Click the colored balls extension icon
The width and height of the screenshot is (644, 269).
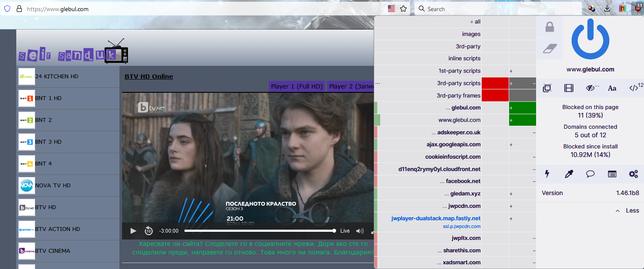[592, 9]
